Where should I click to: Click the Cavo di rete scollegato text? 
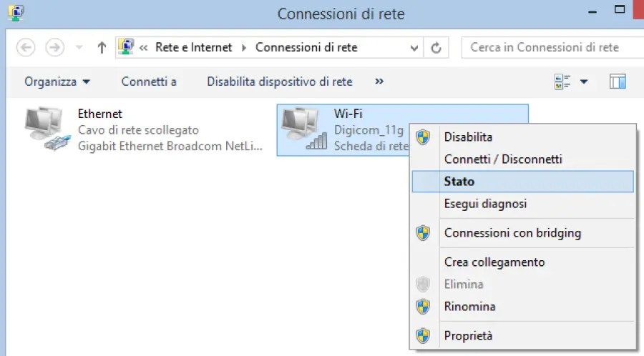click(138, 130)
